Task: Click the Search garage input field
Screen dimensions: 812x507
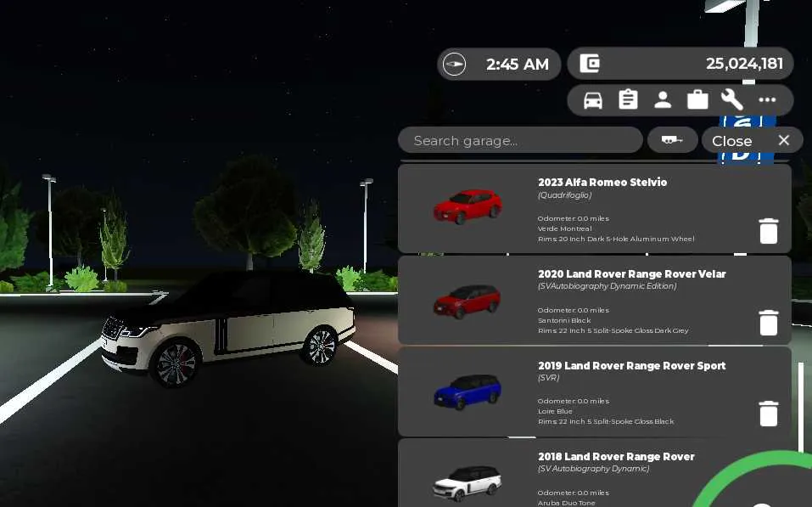Action: (520, 140)
